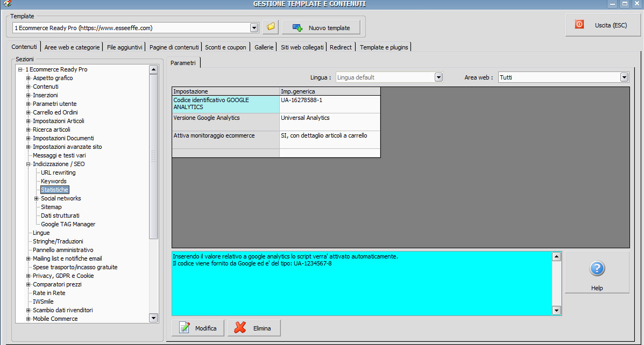644x345 pixels.
Task: Switch to the Contenuti tab
Action: click(24, 47)
